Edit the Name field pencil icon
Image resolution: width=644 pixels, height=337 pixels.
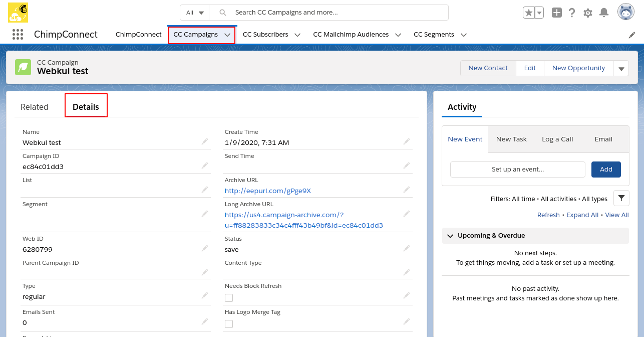(x=205, y=142)
